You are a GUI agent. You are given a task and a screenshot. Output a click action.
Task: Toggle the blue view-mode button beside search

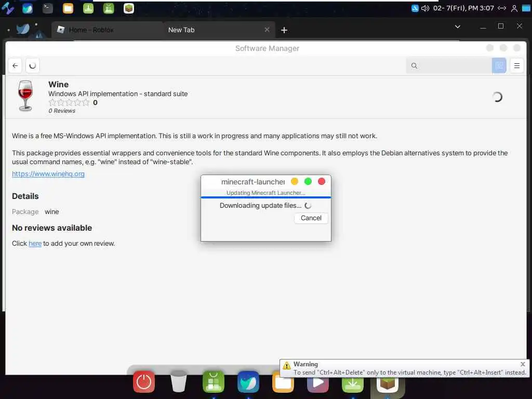click(x=499, y=65)
